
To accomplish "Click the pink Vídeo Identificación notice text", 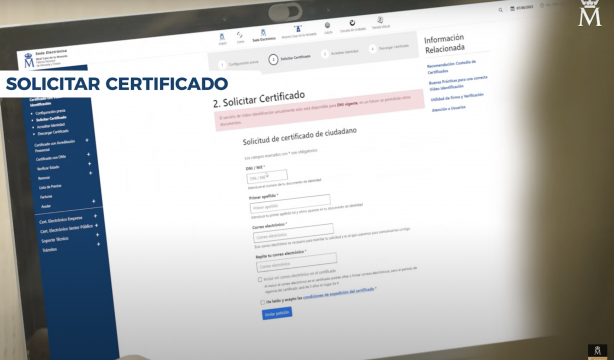I will 315,110.
